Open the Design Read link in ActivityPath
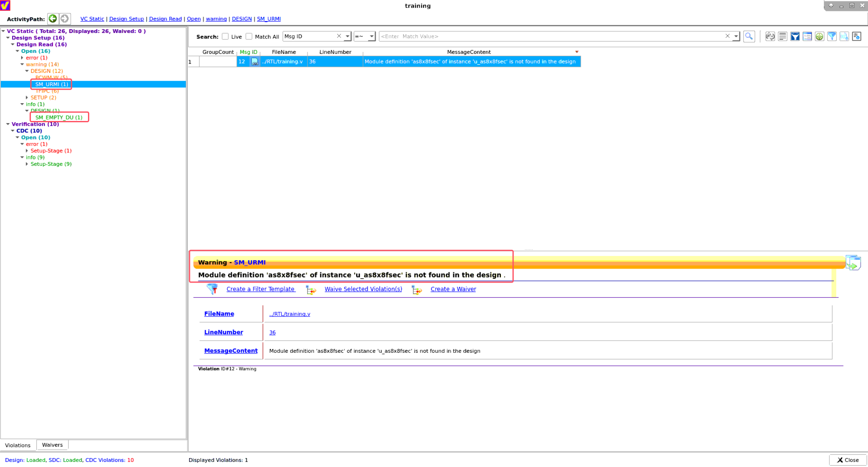The image size is (868, 467). point(165,19)
